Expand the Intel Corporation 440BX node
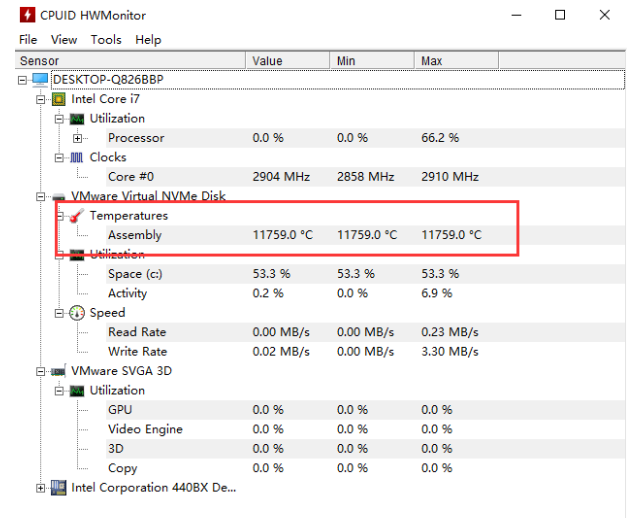This screenshot has height=518, width=627. tap(41, 488)
